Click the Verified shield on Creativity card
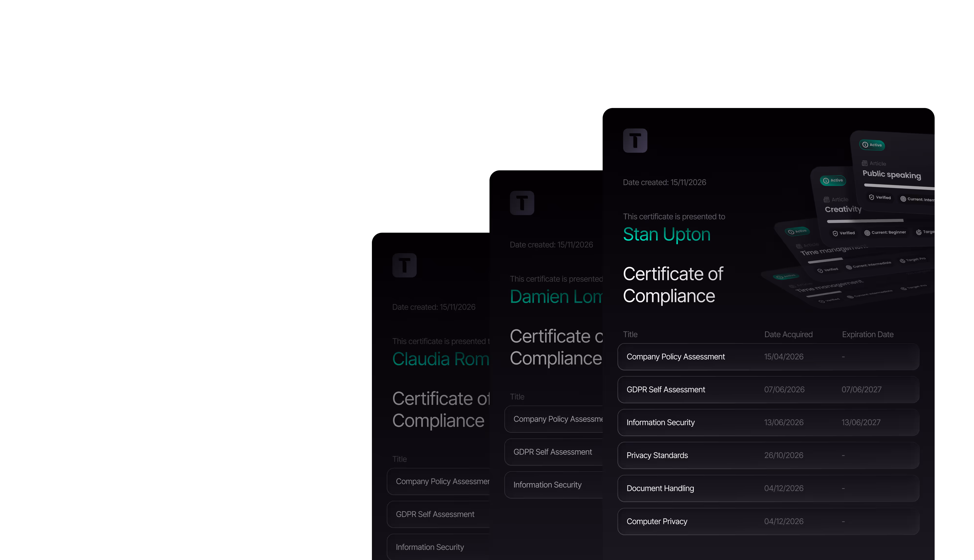The width and height of the screenshot is (974, 560). coord(835,233)
